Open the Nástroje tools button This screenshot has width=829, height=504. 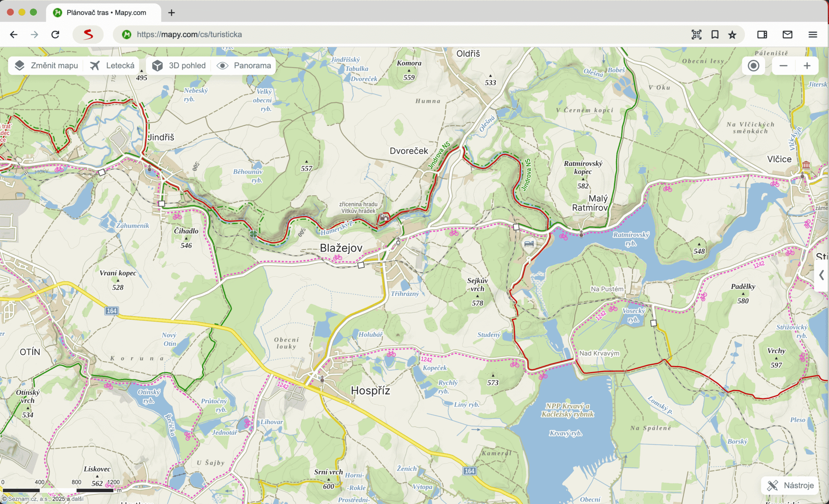point(790,485)
